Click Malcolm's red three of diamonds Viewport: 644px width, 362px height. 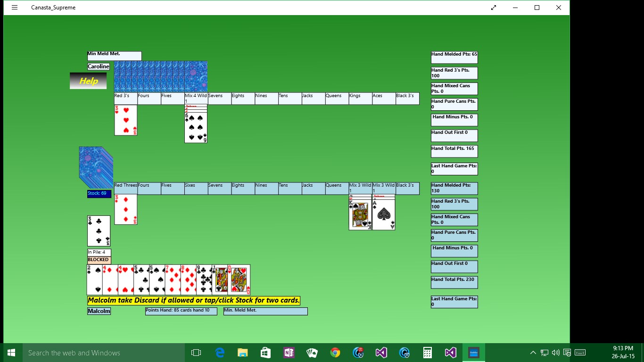tap(126, 209)
